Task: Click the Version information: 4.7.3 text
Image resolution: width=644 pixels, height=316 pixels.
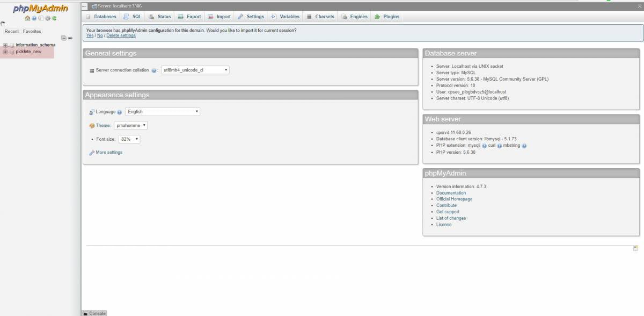Action: (461, 186)
